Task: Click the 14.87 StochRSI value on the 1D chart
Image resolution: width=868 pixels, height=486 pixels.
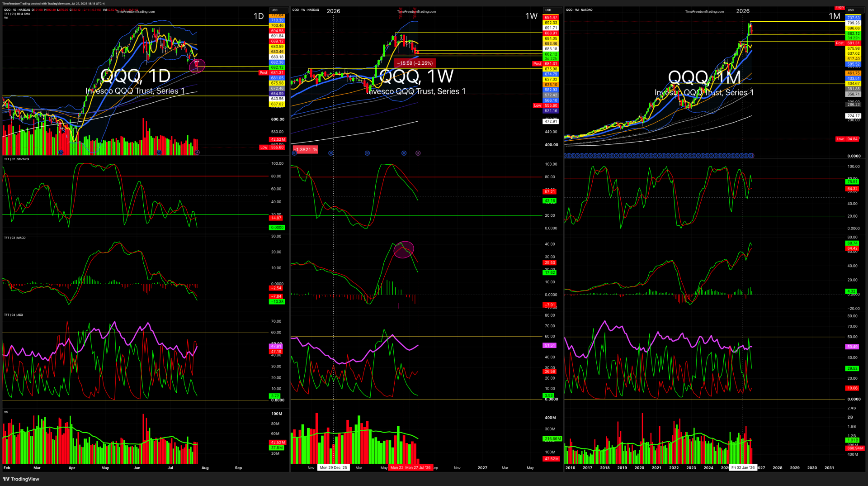Action: [276, 218]
